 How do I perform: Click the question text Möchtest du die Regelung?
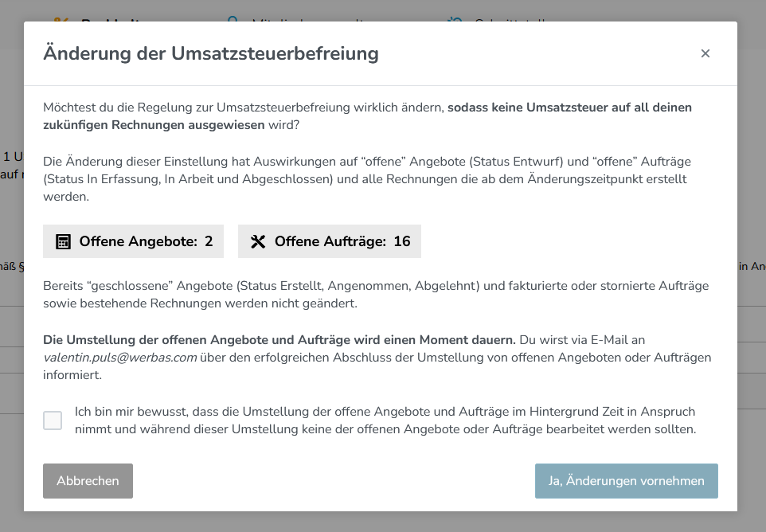click(367, 116)
